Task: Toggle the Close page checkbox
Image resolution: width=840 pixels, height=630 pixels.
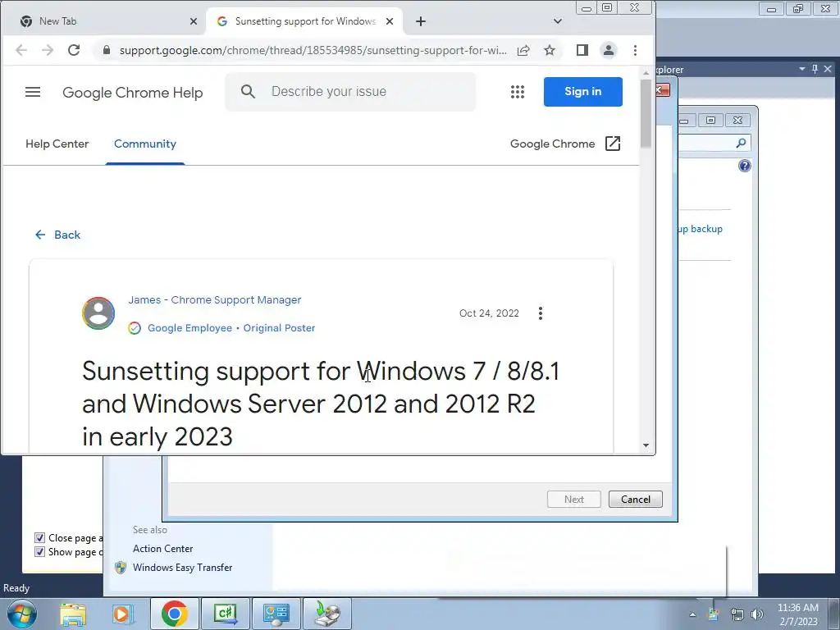Action: (39, 538)
